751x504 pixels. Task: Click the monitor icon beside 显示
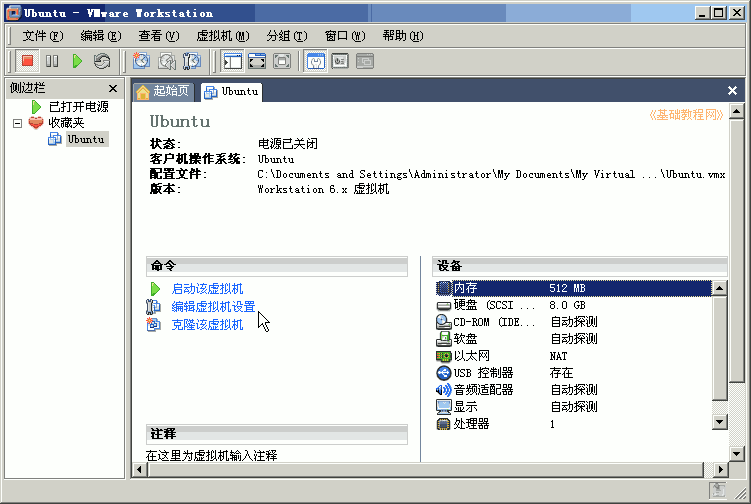point(444,407)
